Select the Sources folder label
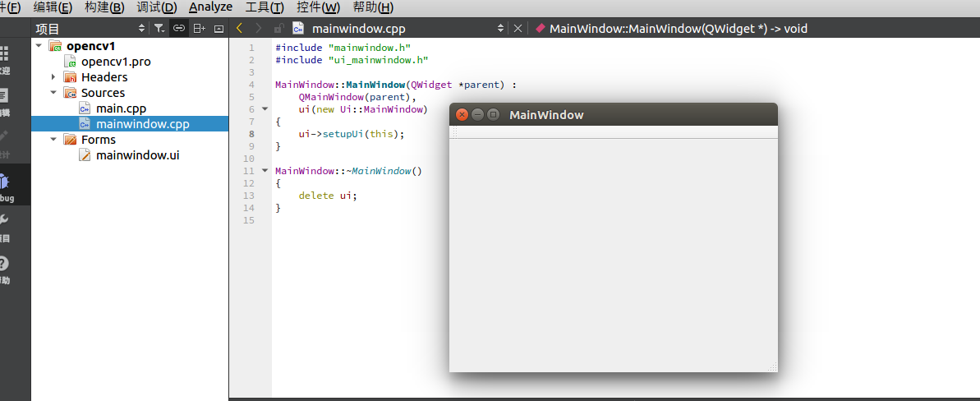Viewport: 980px width, 401px height. coord(104,93)
